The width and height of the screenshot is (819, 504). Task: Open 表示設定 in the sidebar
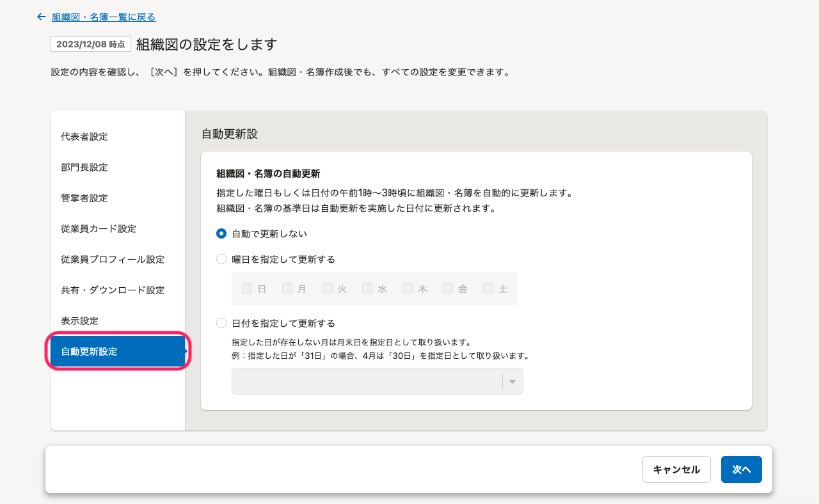click(x=80, y=321)
